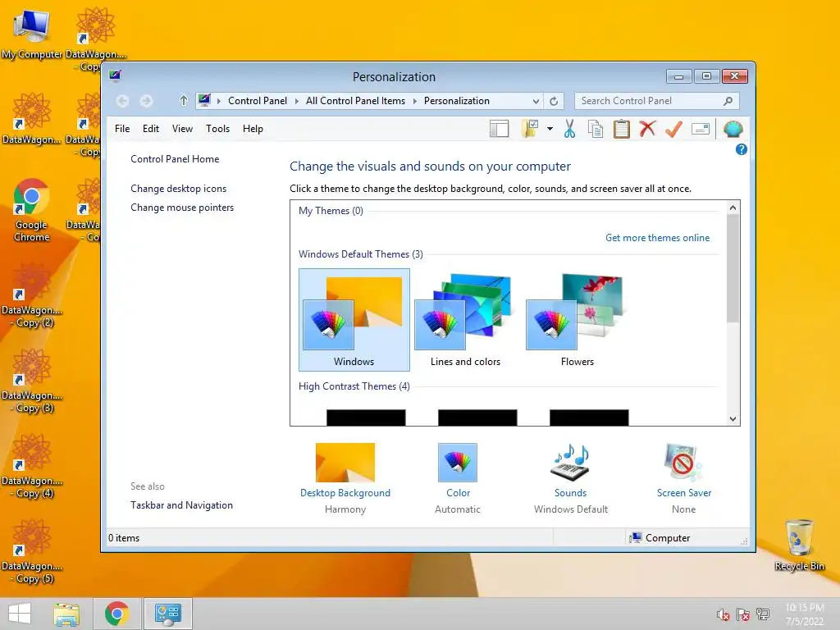Screen dimensions: 840x630
Task: Click the network tray icon
Action: [x=763, y=614]
